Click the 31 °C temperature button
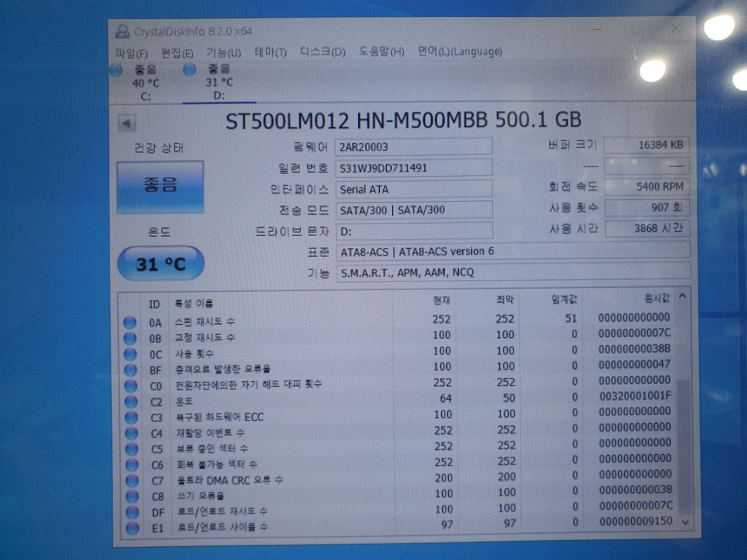 pos(161,263)
